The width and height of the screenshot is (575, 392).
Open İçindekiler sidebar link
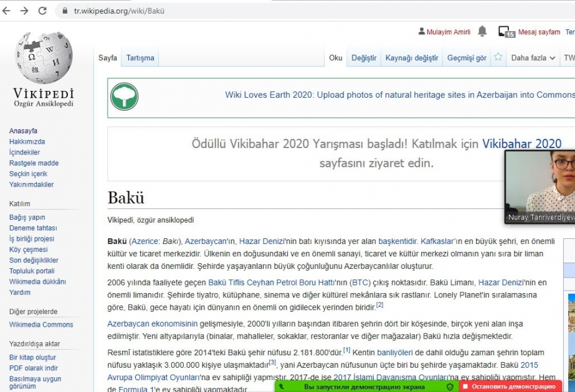tap(24, 152)
